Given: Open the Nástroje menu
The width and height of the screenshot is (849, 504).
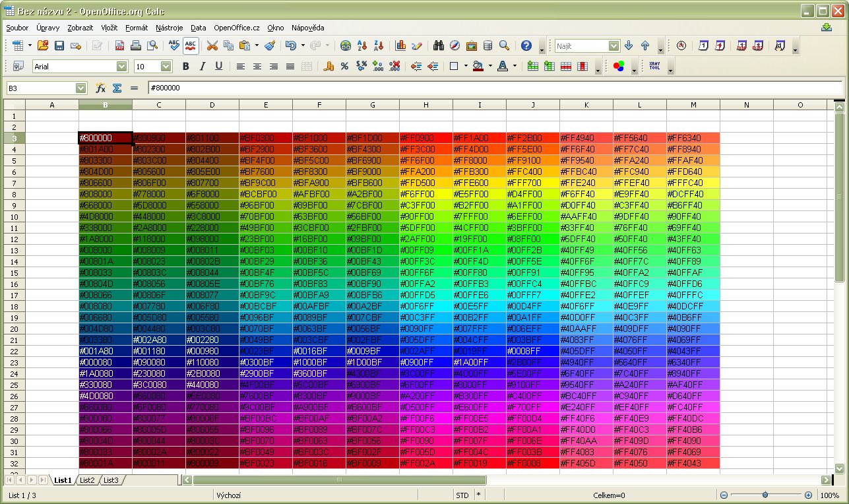Looking at the screenshot, I should pos(170,28).
